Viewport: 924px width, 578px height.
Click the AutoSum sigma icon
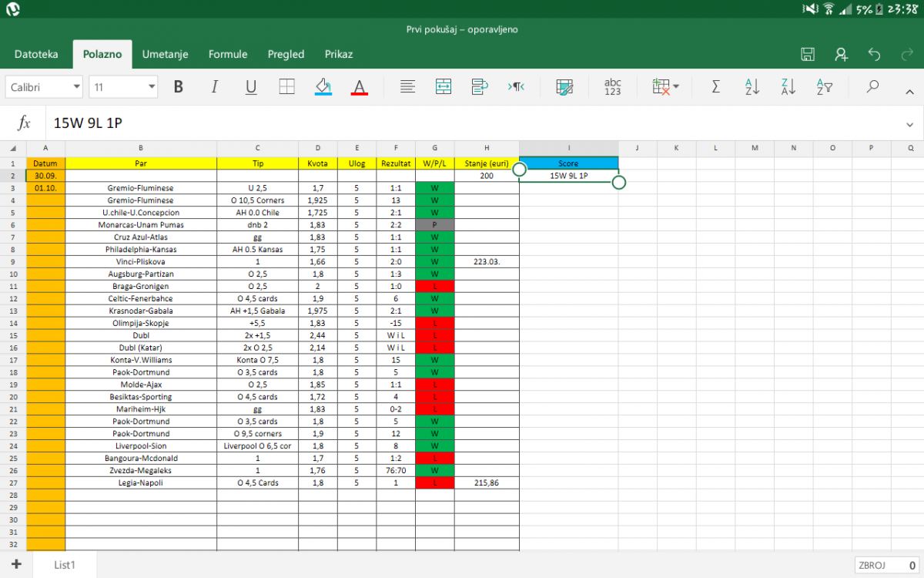[715, 87]
